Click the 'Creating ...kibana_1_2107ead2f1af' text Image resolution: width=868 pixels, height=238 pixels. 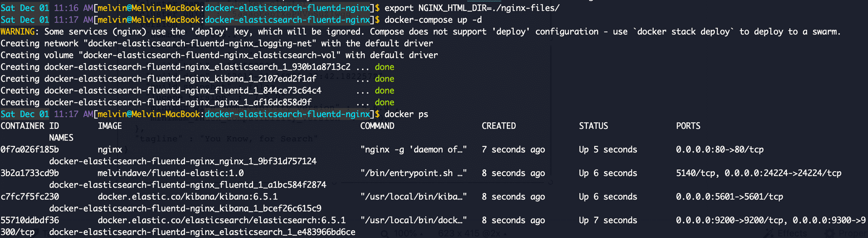coord(158,79)
